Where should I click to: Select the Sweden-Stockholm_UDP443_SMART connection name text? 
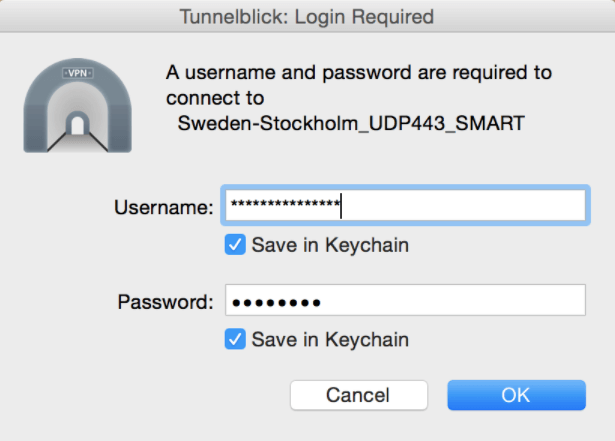point(351,123)
